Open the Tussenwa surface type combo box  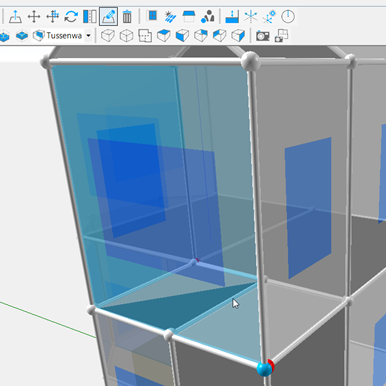pyautogui.click(x=62, y=35)
